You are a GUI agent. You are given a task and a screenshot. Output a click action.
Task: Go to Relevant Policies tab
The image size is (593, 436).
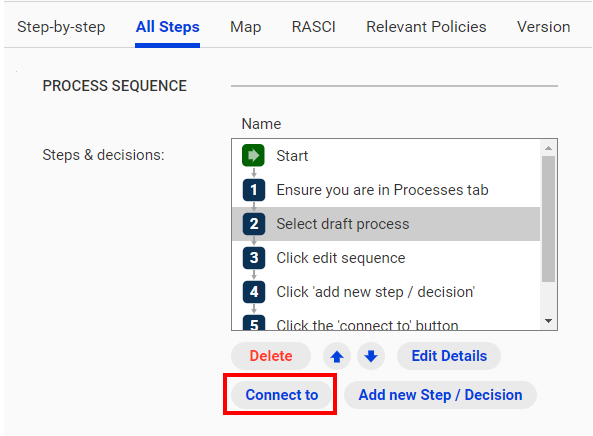click(426, 27)
